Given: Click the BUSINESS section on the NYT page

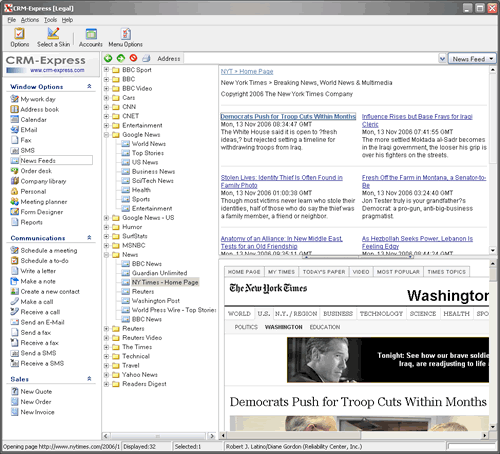Looking at the screenshot, I should click(338, 314).
